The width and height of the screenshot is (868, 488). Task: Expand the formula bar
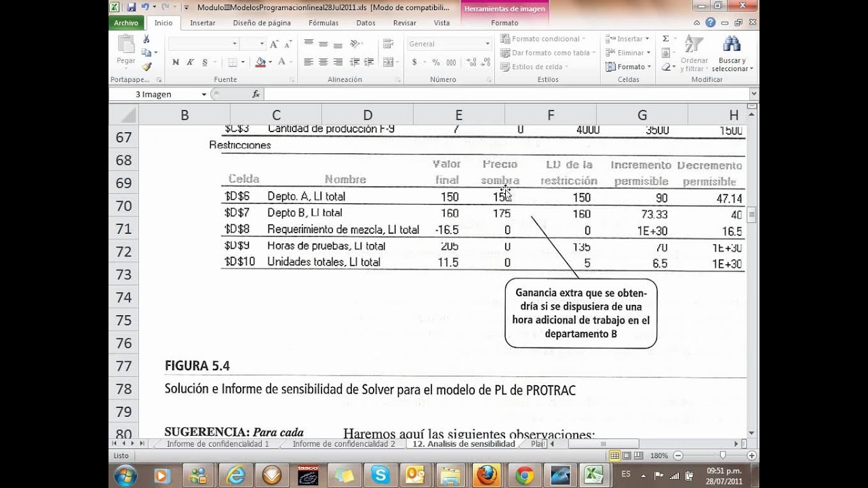753,94
